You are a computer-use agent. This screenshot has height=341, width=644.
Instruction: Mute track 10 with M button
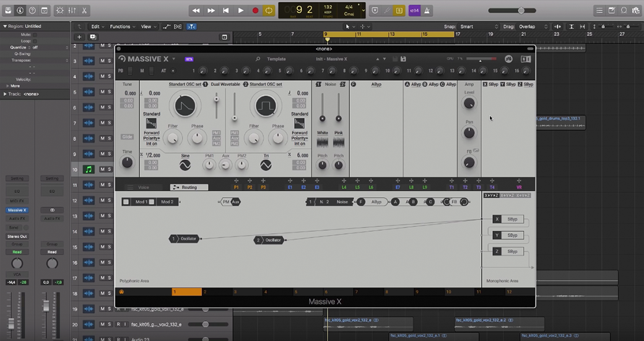[x=103, y=169]
